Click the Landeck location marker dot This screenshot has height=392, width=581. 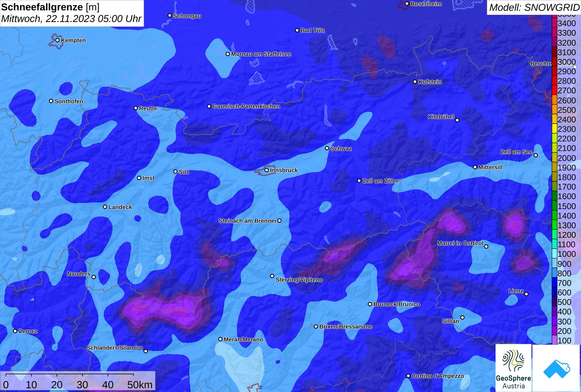click(105, 207)
